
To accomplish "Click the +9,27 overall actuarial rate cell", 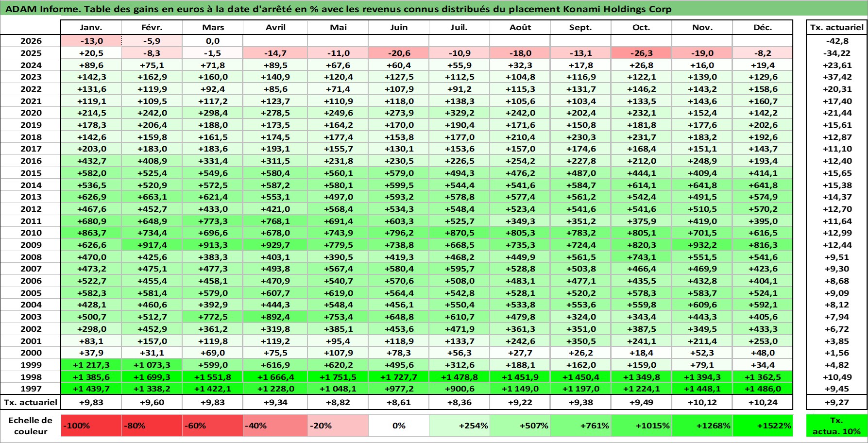I will click(836, 402).
